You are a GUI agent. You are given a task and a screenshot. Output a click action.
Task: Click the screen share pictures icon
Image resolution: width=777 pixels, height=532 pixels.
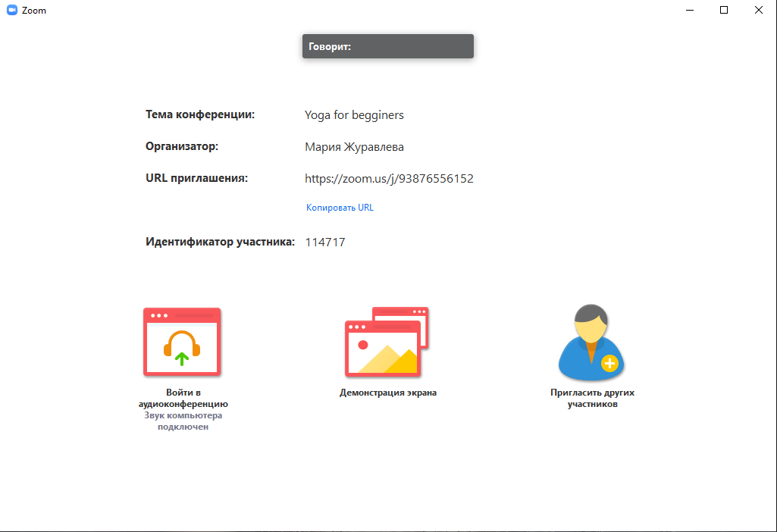tap(387, 342)
